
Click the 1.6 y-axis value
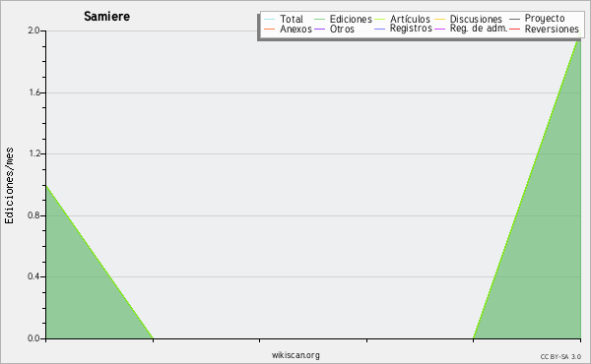(x=34, y=92)
